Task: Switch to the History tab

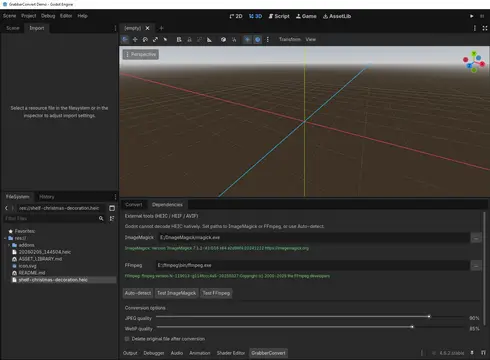Action: point(47,197)
